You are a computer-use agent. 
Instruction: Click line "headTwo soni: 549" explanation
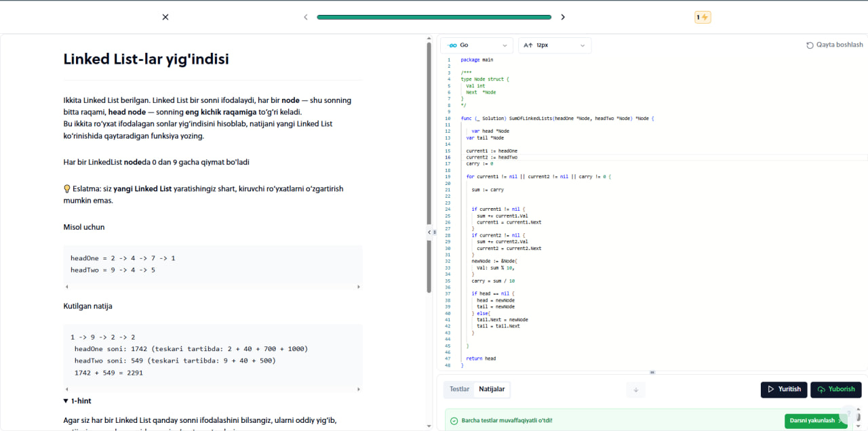point(175,361)
